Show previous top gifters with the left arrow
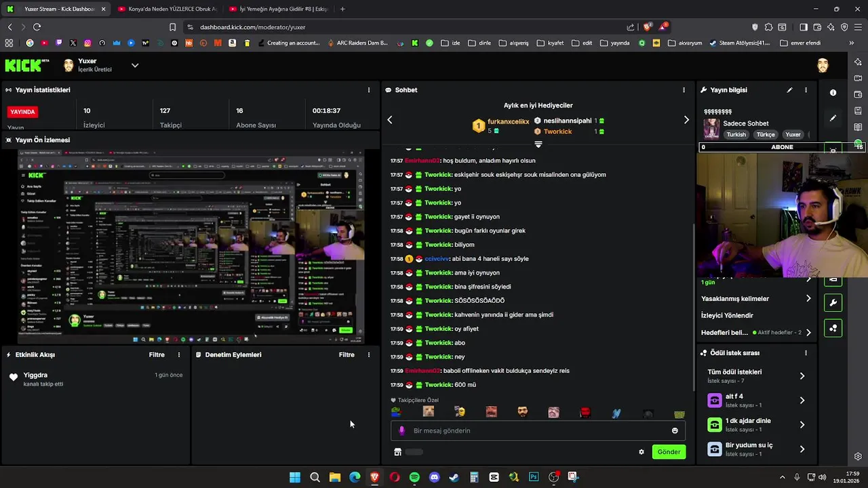The width and height of the screenshot is (868, 488). [390, 120]
